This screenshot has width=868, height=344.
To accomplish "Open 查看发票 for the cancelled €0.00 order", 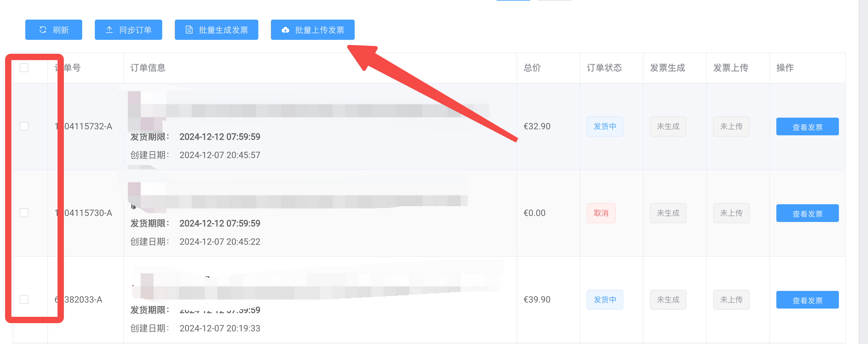I will pyautogui.click(x=807, y=213).
